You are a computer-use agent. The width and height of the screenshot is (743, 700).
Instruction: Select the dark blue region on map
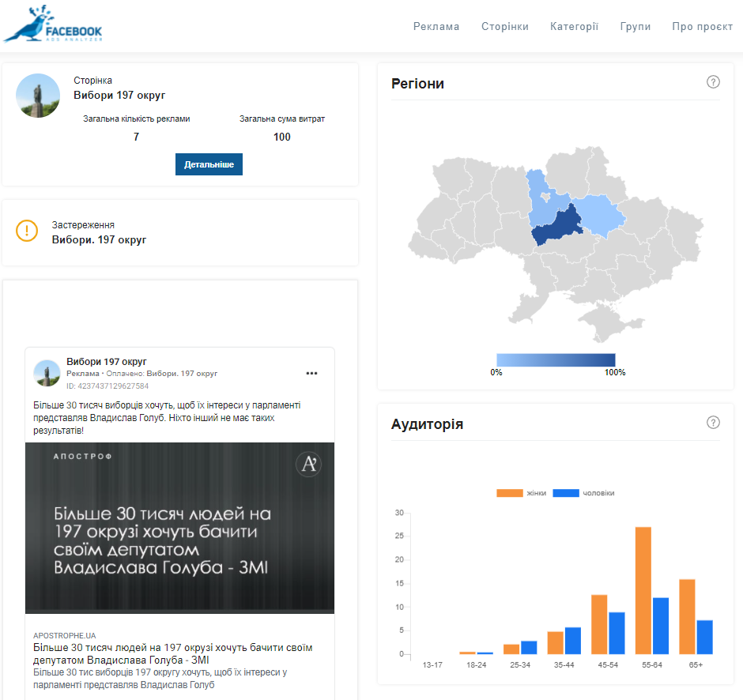point(556,227)
